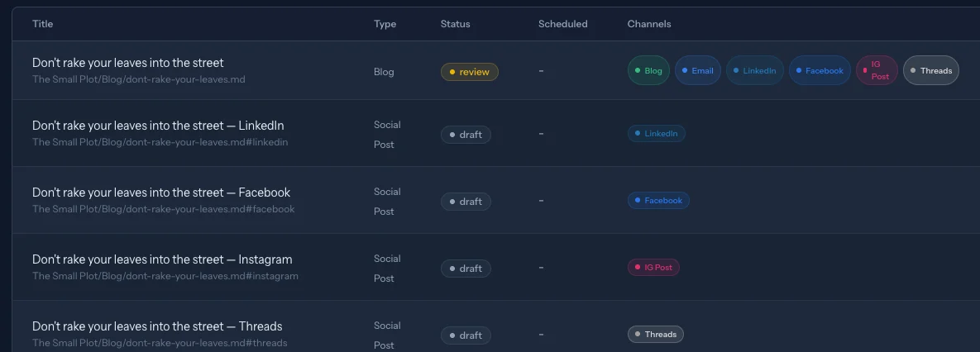Image resolution: width=980 pixels, height=352 pixels.
Task: Open the Facebook social post title
Action: (x=161, y=193)
